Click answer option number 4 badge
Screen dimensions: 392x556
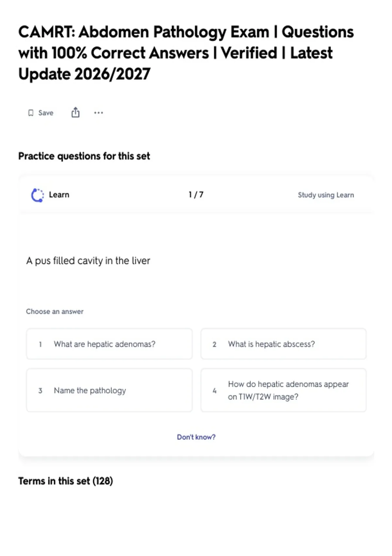pyautogui.click(x=214, y=391)
